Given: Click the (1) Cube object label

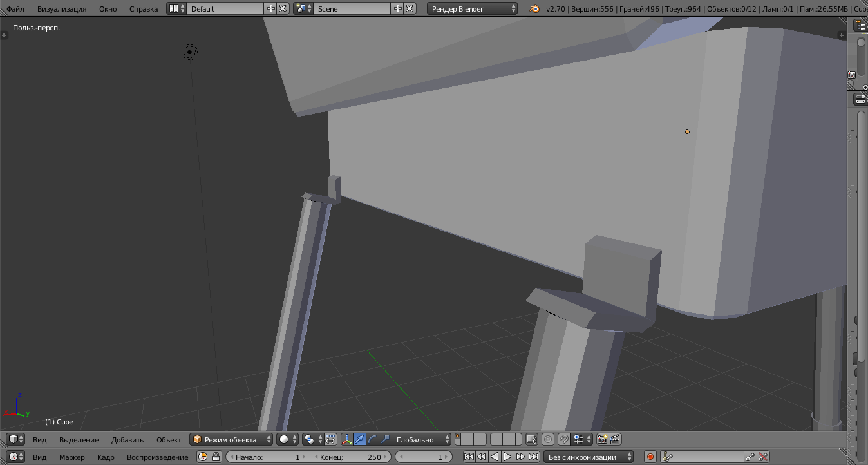Looking at the screenshot, I should [59, 422].
